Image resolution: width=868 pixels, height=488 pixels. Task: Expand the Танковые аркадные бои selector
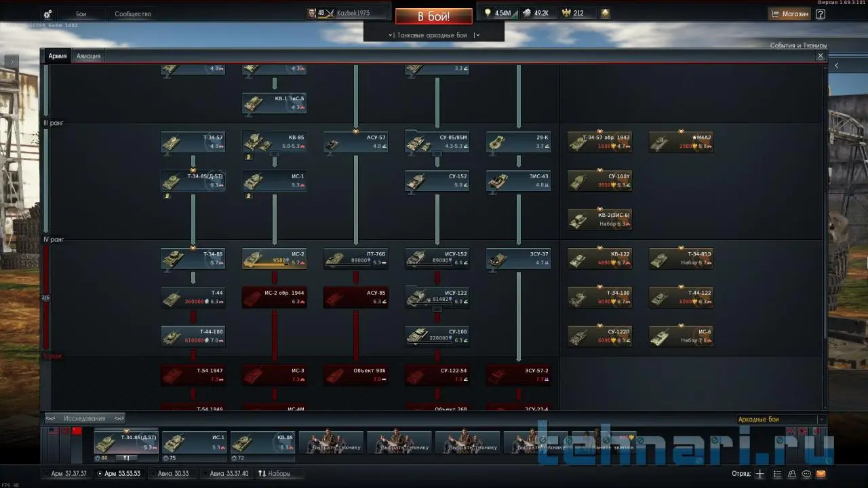434,35
